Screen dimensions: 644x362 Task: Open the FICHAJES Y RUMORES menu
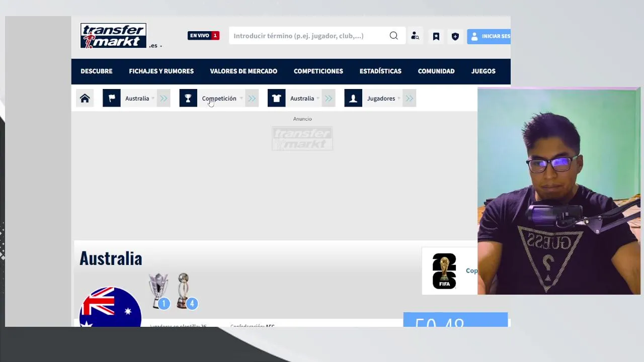161,71
